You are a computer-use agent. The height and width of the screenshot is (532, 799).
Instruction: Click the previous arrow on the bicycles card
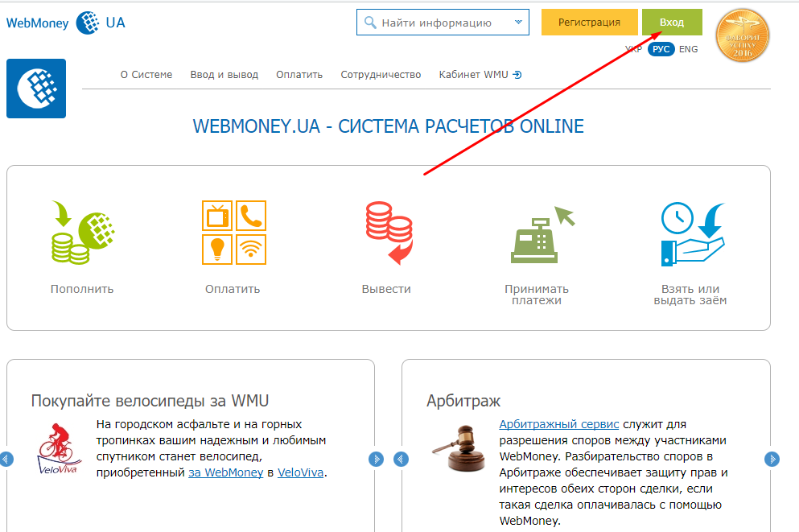[6, 459]
